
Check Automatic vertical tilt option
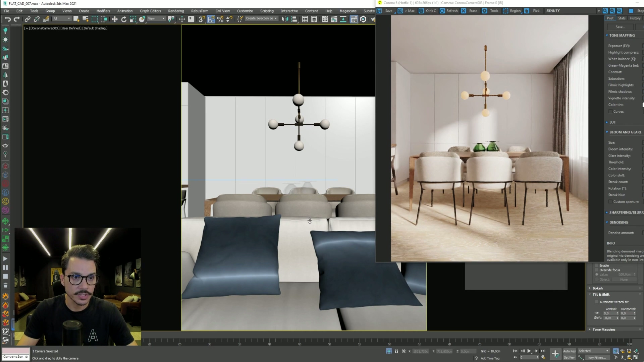pos(597,302)
